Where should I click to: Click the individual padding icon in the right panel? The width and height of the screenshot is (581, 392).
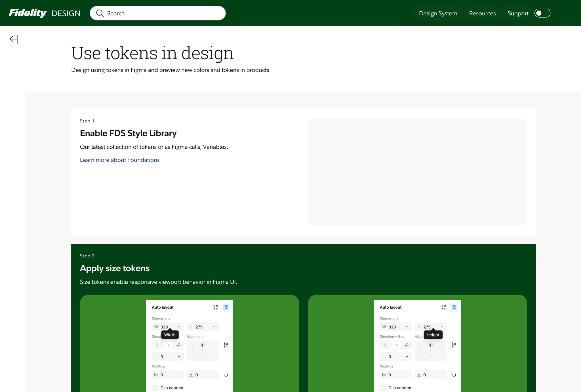click(454, 375)
